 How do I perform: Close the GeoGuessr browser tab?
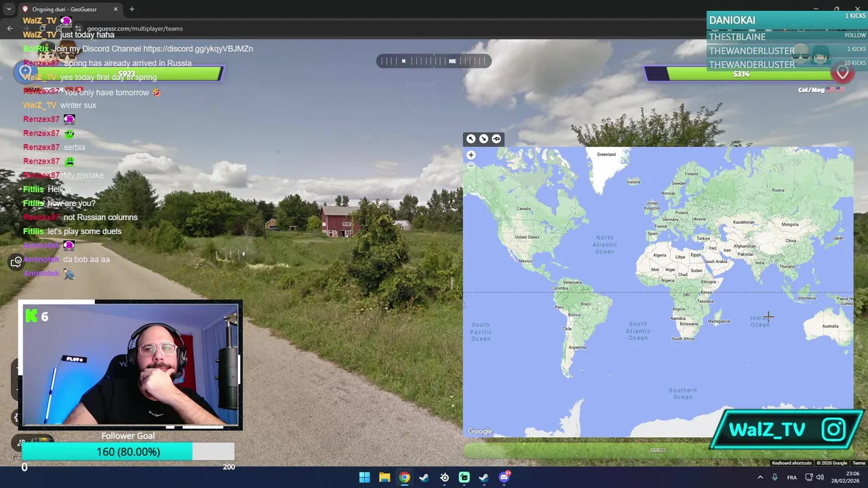pyautogui.click(x=115, y=9)
